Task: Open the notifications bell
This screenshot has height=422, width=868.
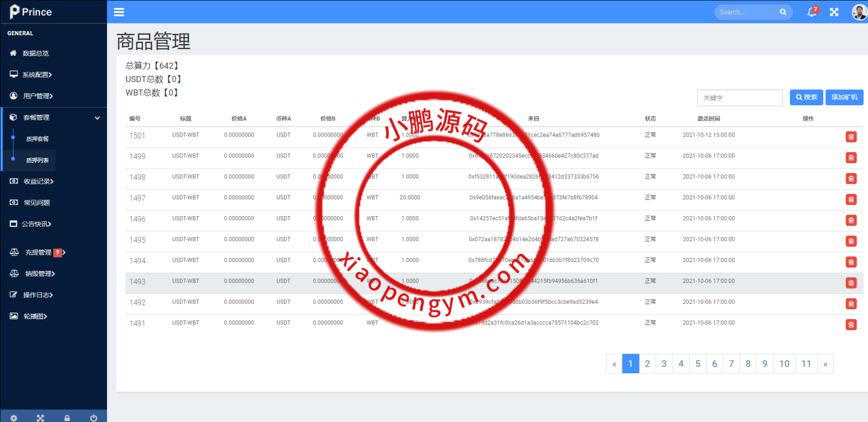Action: pos(811,12)
